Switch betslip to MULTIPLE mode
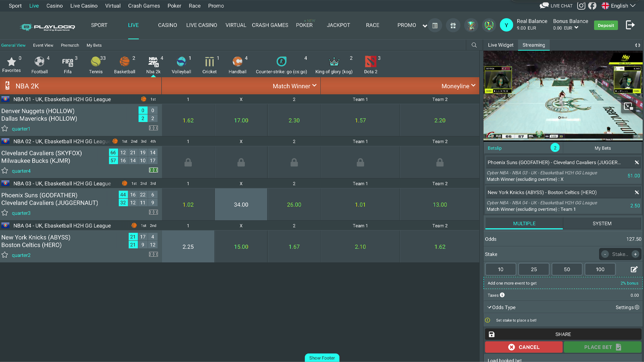Screen dimensions: 644x362 [x=524, y=224]
